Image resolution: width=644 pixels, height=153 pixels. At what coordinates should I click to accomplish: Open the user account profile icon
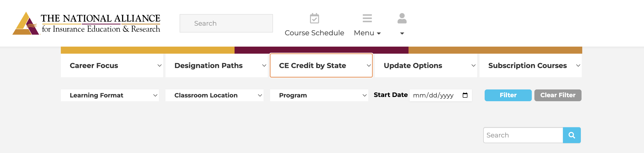(402, 18)
